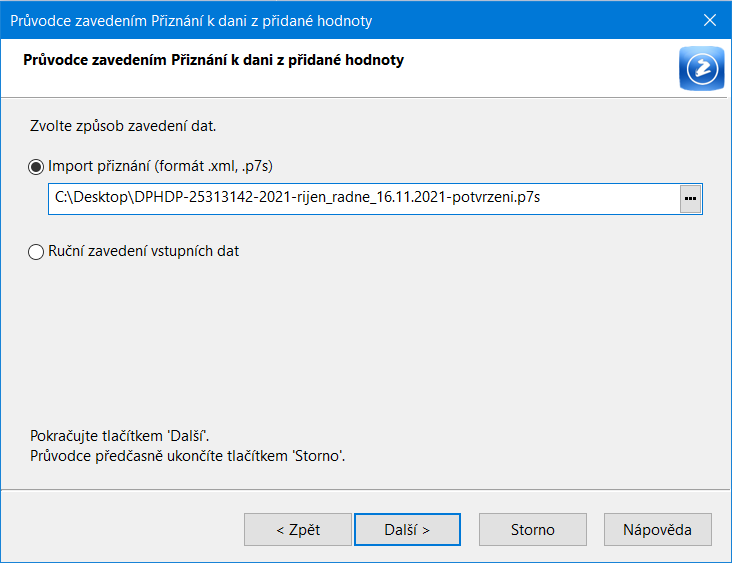Screen dimensions: 732x563
Task: Click the blue wizard logo icon
Action: pos(702,68)
